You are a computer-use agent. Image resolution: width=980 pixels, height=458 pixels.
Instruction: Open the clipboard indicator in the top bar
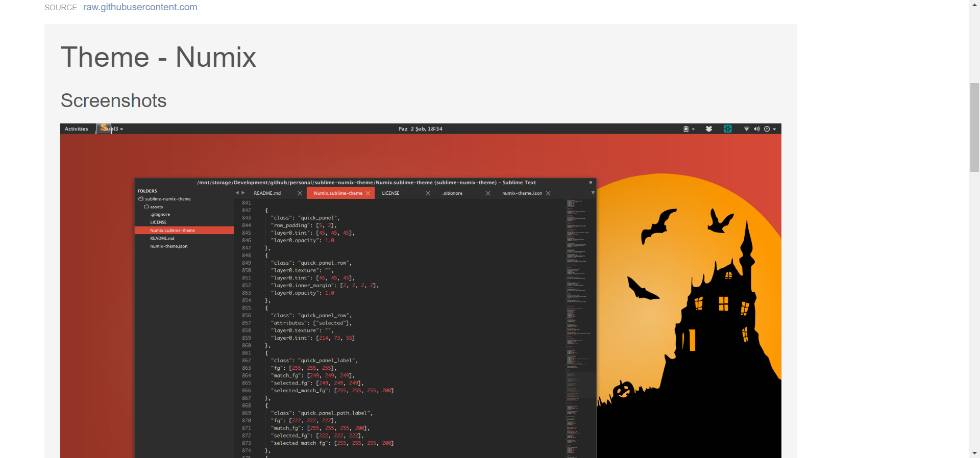coord(686,129)
